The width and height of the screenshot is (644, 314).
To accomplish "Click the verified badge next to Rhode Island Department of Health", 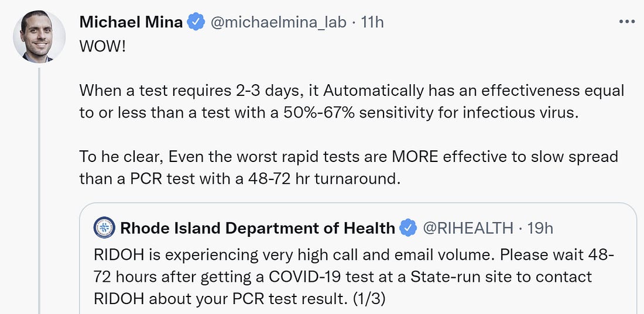I will pos(408,227).
